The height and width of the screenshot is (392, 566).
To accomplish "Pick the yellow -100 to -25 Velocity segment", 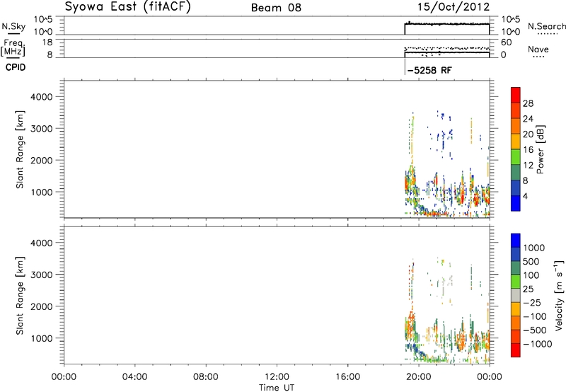I will coord(516,309).
